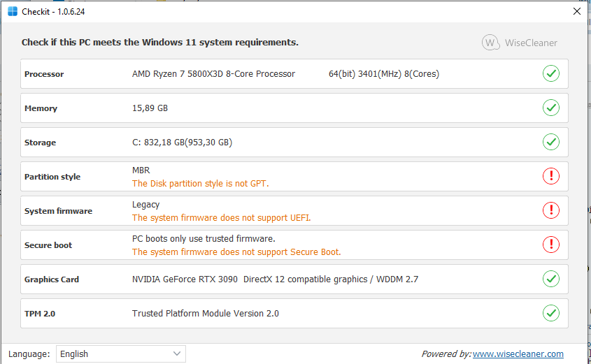Open the www.wisecleaner.com link

(x=518, y=354)
